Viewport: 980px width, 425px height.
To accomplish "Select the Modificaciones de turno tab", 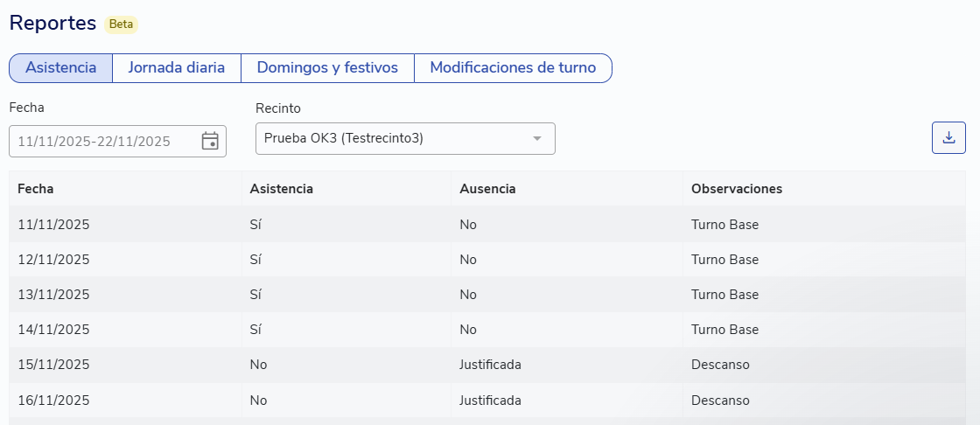I will (513, 67).
